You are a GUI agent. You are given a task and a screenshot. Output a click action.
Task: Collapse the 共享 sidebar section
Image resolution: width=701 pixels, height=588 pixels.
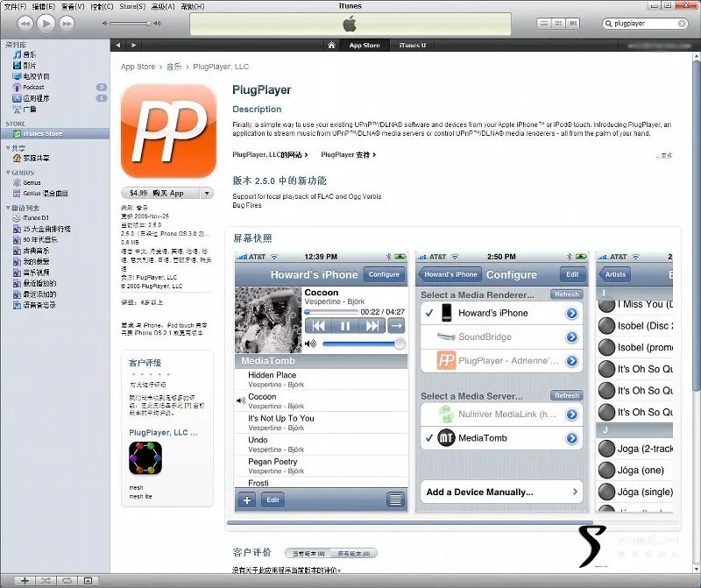8,147
